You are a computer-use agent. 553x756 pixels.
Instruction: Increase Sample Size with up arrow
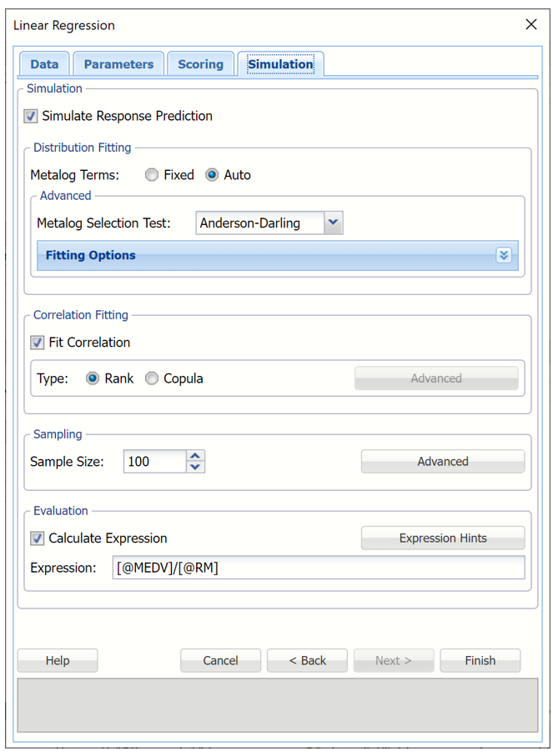point(195,456)
